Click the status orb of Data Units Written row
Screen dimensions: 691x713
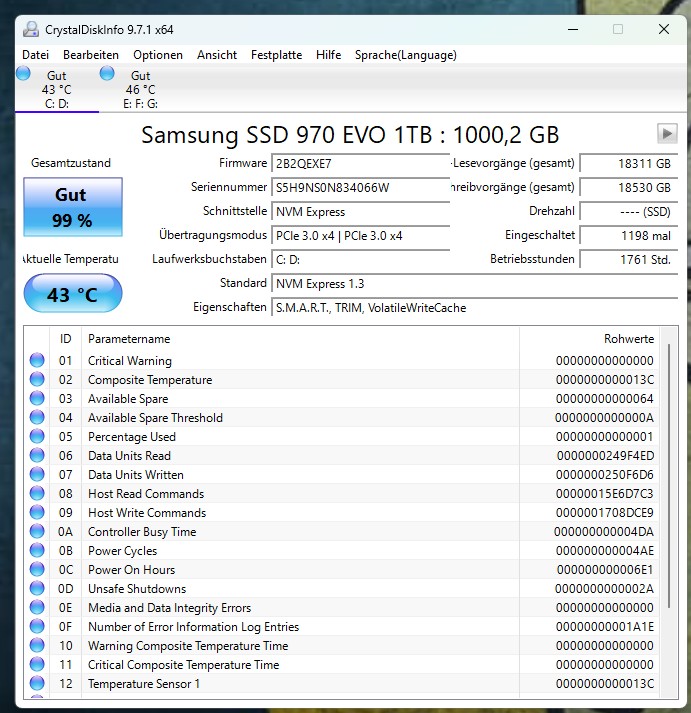point(37,474)
